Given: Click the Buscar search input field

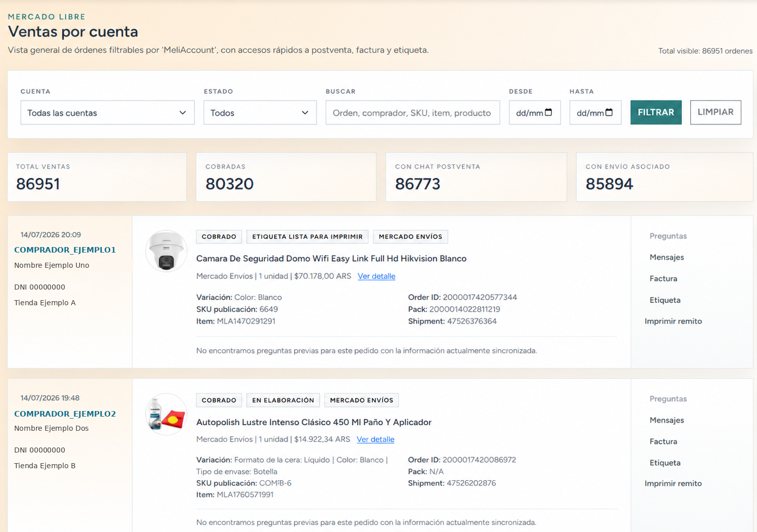Looking at the screenshot, I should (x=412, y=112).
